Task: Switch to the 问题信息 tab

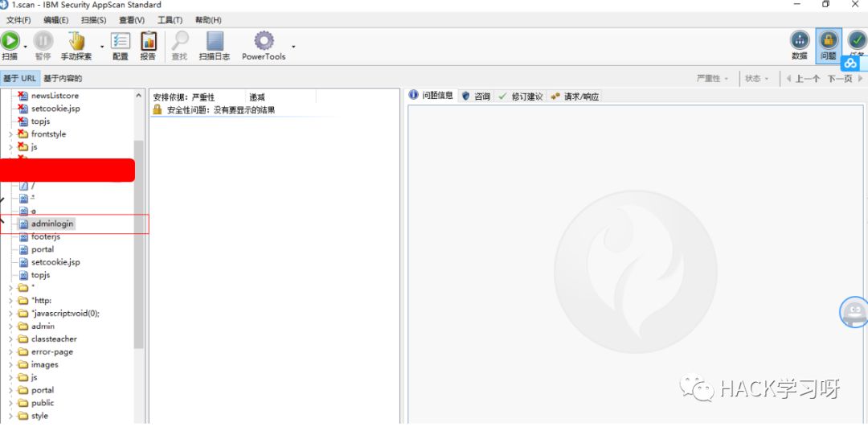Action: point(432,96)
